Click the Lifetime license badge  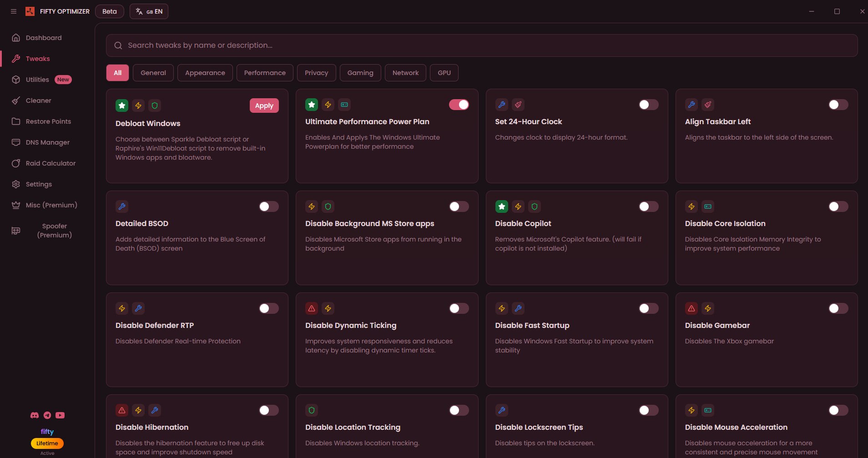point(47,443)
